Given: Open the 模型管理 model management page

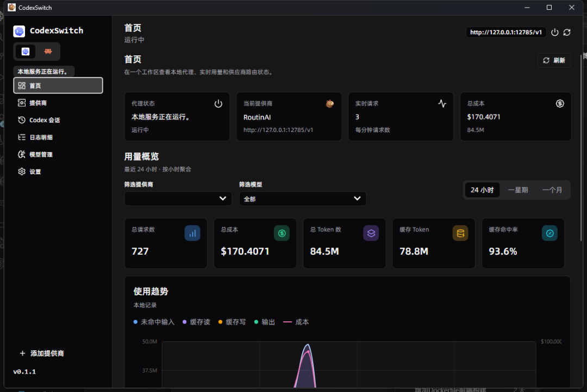Looking at the screenshot, I should (58, 155).
